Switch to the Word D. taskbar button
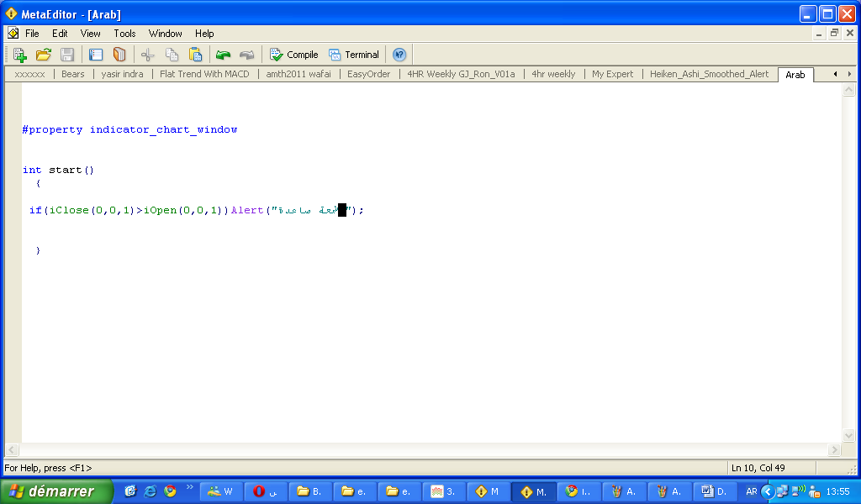Image resolution: width=861 pixels, height=504 pixels. pos(715,491)
